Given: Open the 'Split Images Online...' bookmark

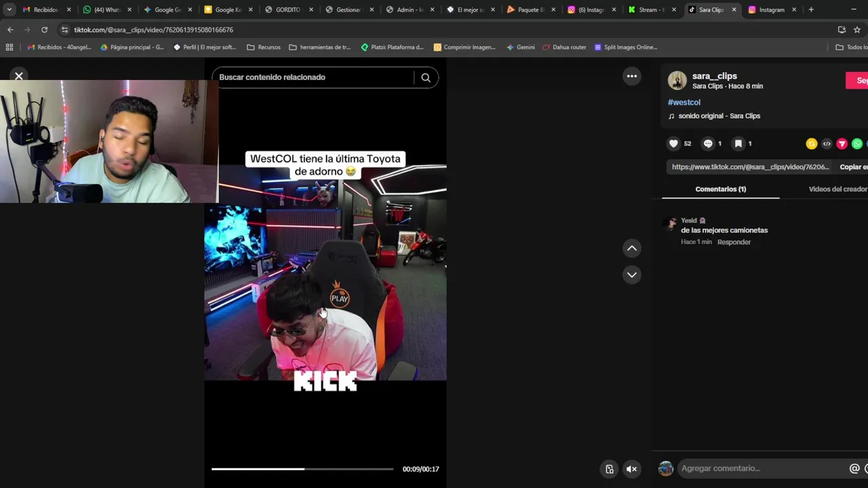Looking at the screenshot, I should 625,47.
